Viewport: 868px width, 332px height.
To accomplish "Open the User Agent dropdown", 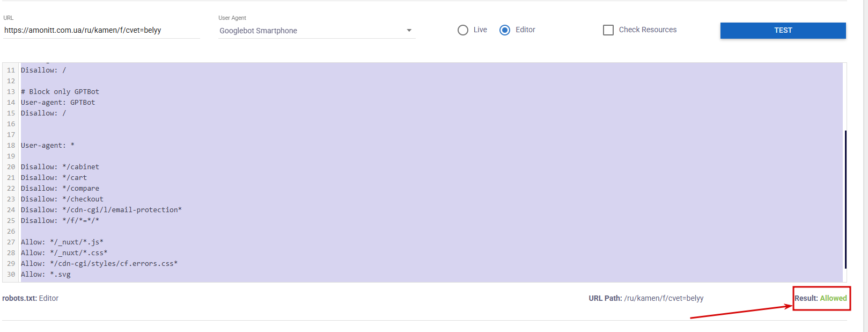I will click(x=317, y=31).
